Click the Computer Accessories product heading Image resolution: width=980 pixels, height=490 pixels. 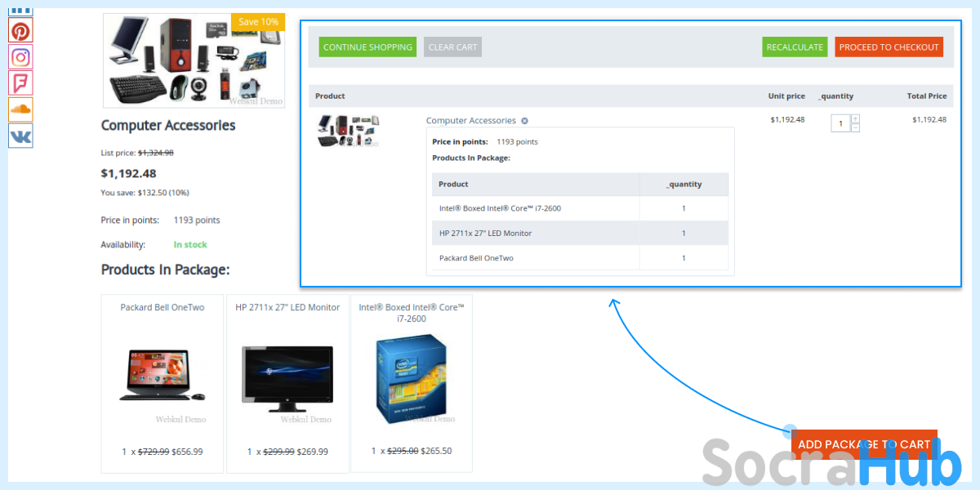coord(168,126)
